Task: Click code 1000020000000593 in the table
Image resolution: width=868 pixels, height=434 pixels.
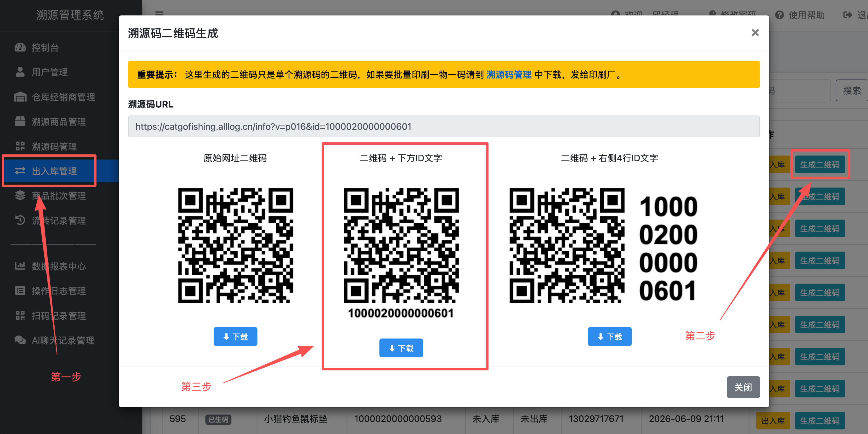Action: pos(398,419)
